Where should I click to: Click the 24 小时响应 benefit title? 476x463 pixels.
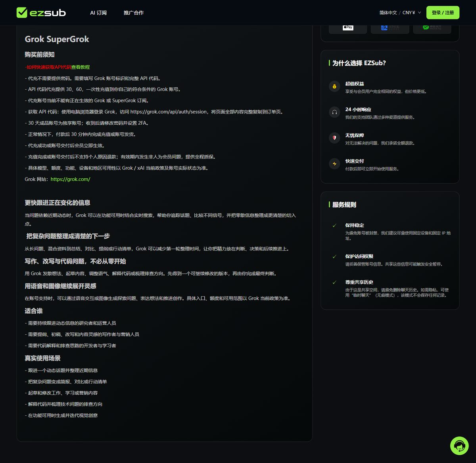click(358, 110)
